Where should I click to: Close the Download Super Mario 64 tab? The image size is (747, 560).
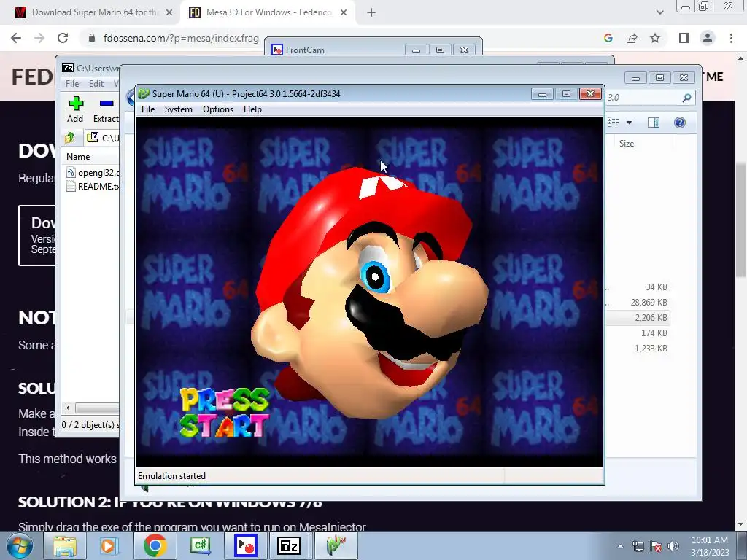coord(169,13)
